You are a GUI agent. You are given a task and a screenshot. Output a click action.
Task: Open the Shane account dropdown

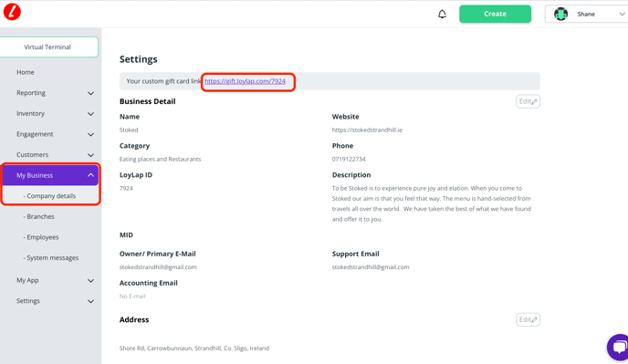click(x=622, y=14)
